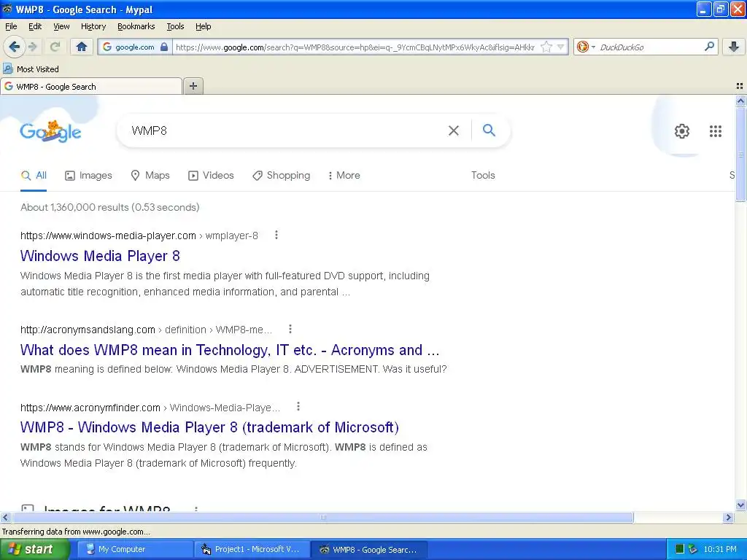747x560 pixels.
Task: Open the acronymfinder WMP8 trademark result
Action: [x=209, y=427]
